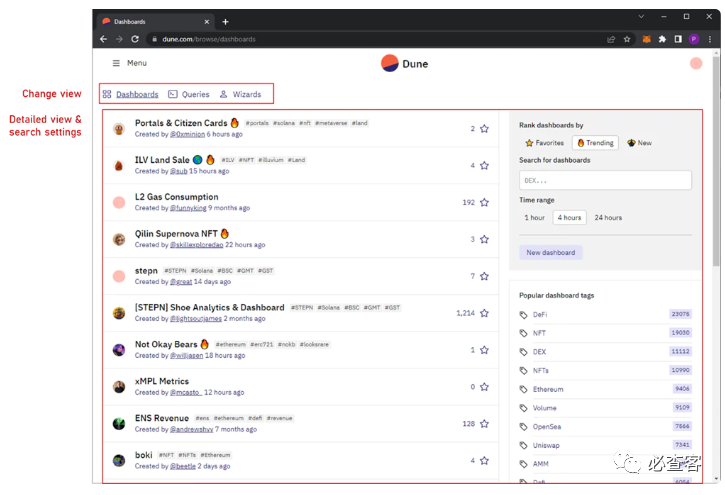This screenshot has height=495, width=725.
Task: Favorite the Not Okay Bears dashboard
Action: click(484, 350)
